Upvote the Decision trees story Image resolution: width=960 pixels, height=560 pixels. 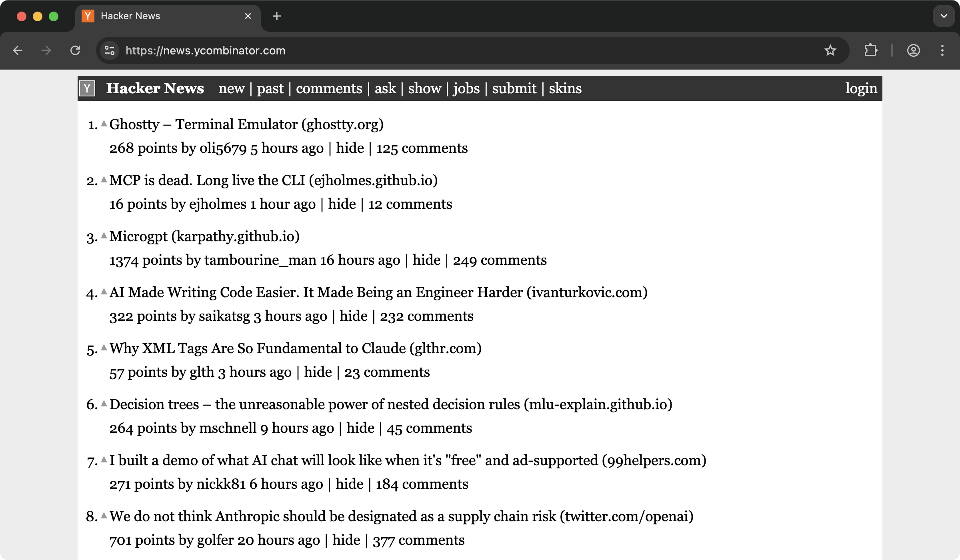[104, 404]
